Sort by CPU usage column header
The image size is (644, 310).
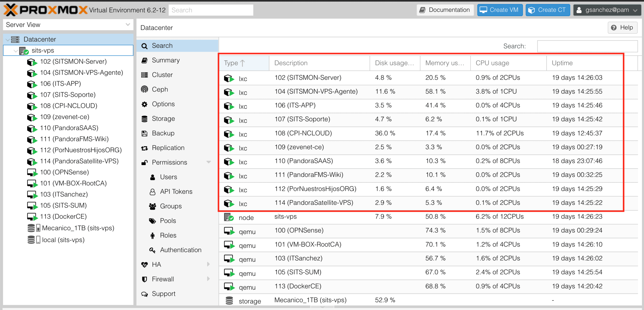508,63
